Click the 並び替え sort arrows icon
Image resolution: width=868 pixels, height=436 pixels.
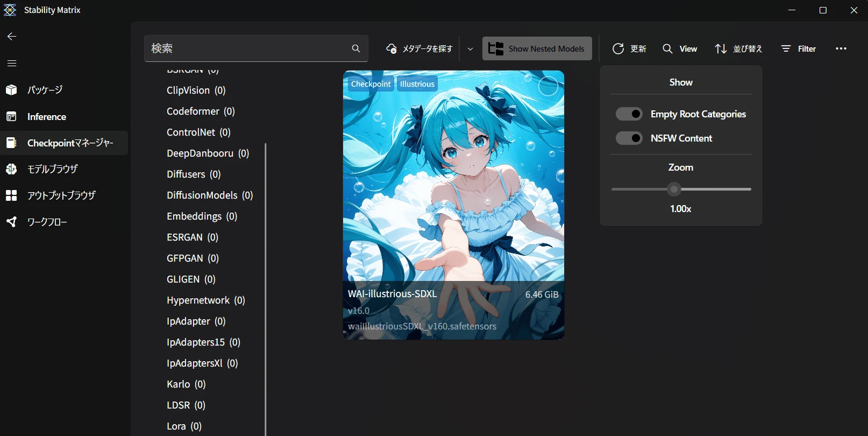coord(721,48)
